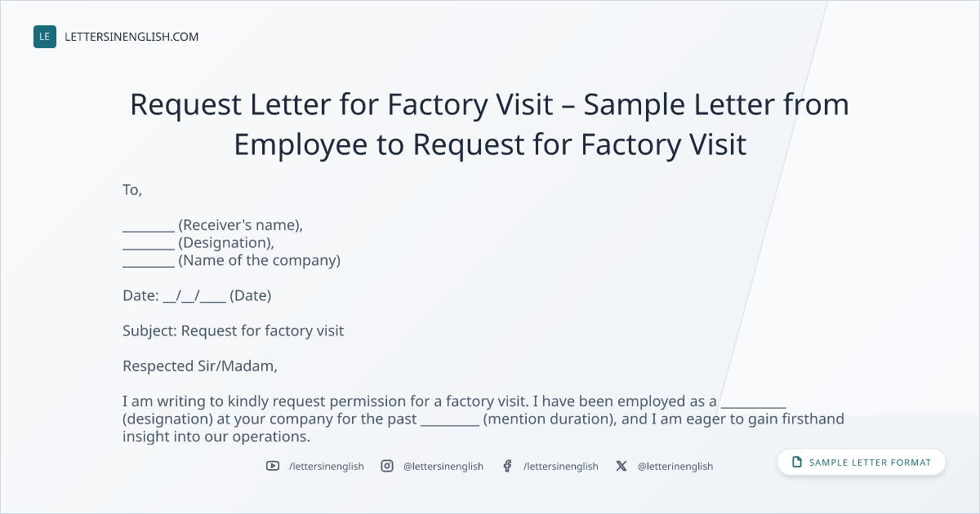Click the Respected Sir/Madam greeting
Viewport: 980px width, 514px height.
tap(200, 366)
